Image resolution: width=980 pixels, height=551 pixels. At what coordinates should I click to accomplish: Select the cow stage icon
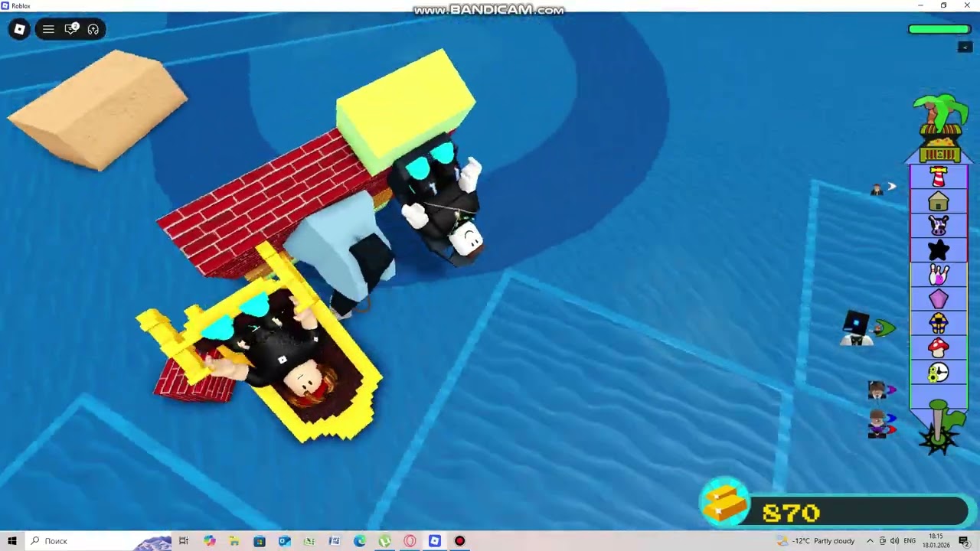click(939, 226)
